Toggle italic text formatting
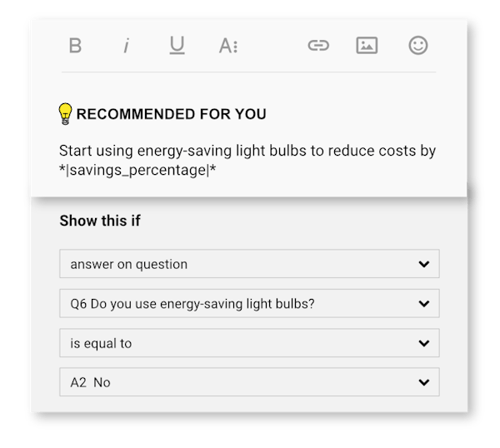Image resolution: width=500 pixels, height=448 pixels. 127,46
